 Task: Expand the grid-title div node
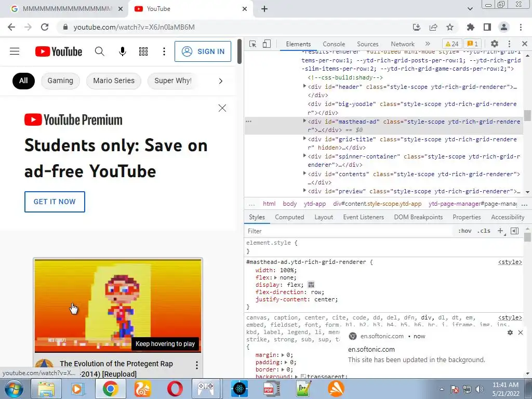[x=304, y=138]
